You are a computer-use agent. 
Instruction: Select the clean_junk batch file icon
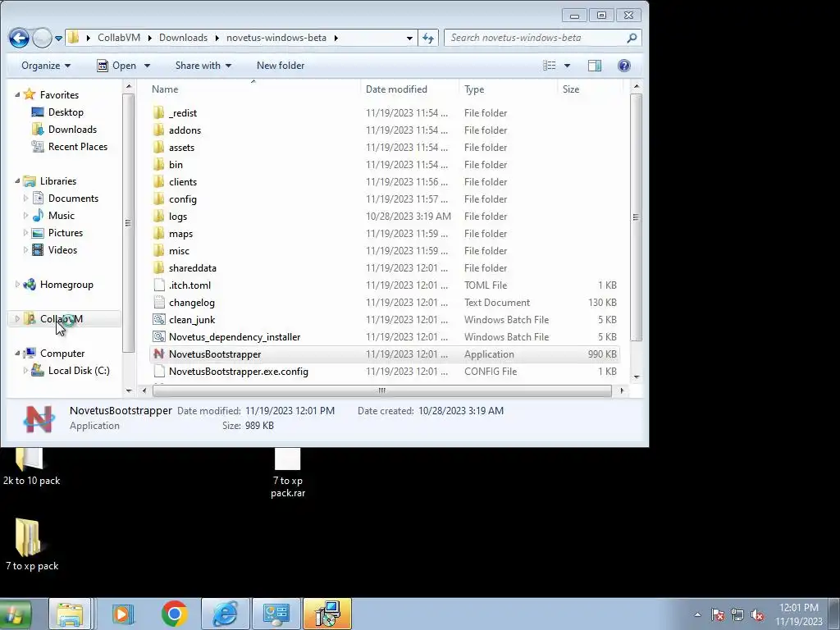pyautogui.click(x=158, y=320)
